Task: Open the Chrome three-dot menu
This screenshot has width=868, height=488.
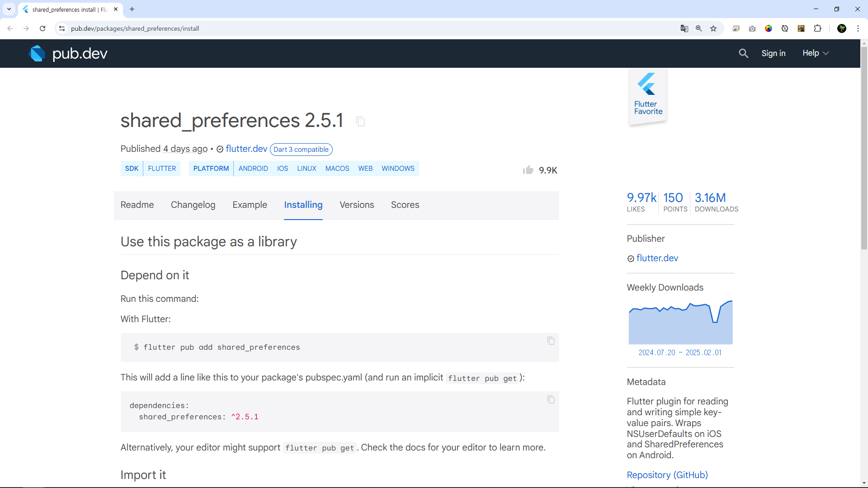Action: (858, 28)
